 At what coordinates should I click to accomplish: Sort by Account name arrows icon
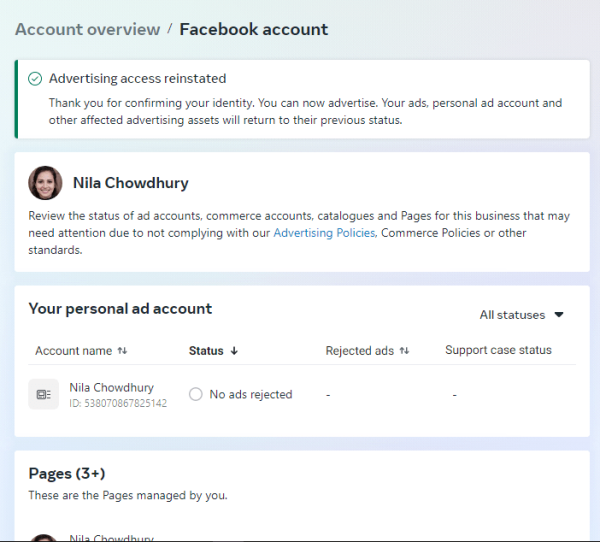(122, 351)
